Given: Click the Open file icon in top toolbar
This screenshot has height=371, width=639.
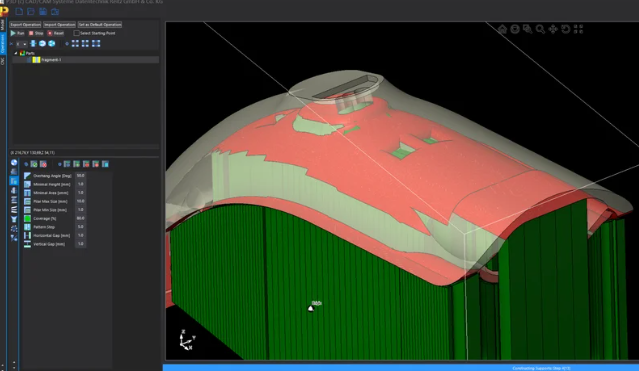Looking at the screenshot, I should [x=31, y=11].
